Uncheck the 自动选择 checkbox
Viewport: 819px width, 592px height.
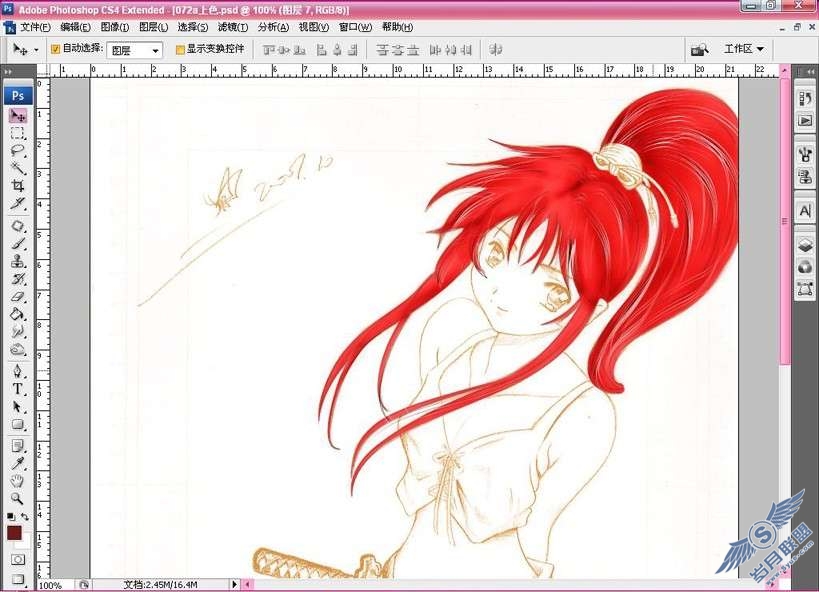tap(55, 49)
